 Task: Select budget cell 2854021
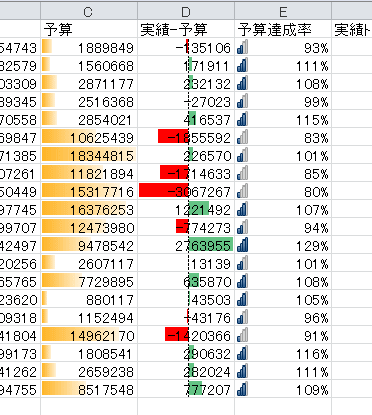(x=89, y=119)
